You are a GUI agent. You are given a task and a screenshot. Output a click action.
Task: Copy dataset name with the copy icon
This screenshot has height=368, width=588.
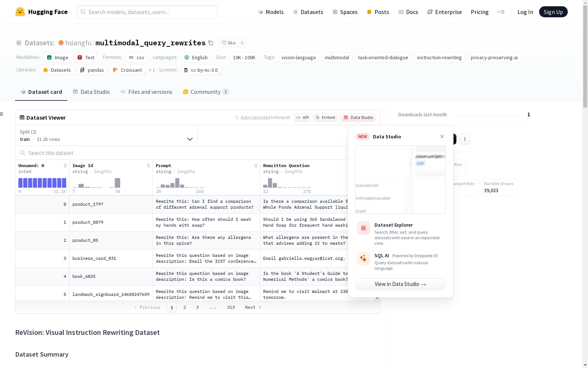click(211, 43)
